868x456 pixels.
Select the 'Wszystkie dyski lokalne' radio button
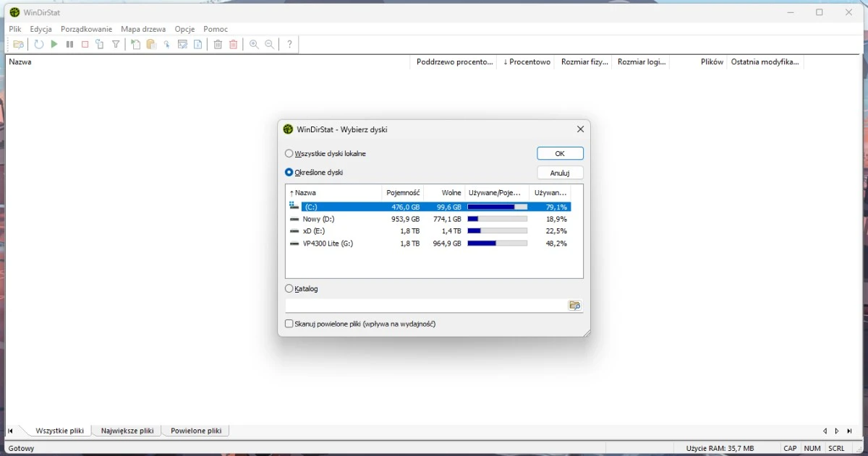[x=289, y=154]
